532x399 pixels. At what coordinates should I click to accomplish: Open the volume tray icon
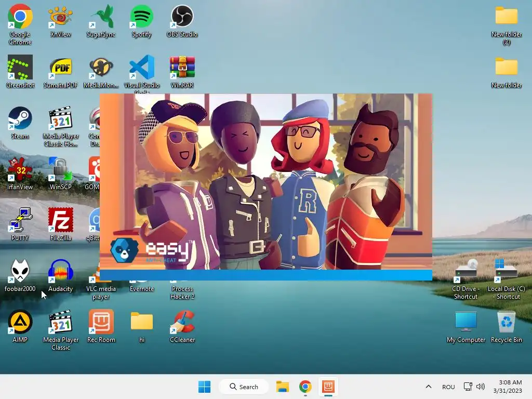tap(481, 387)
